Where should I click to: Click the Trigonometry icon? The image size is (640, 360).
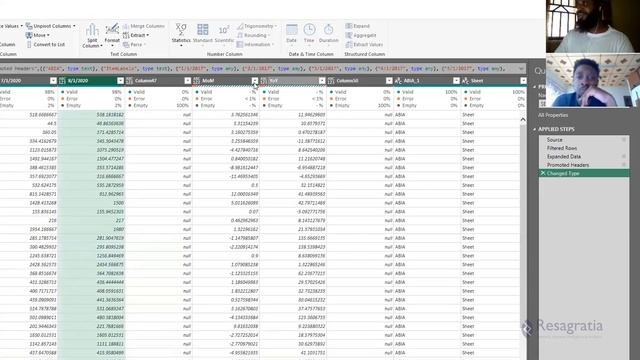240,26
